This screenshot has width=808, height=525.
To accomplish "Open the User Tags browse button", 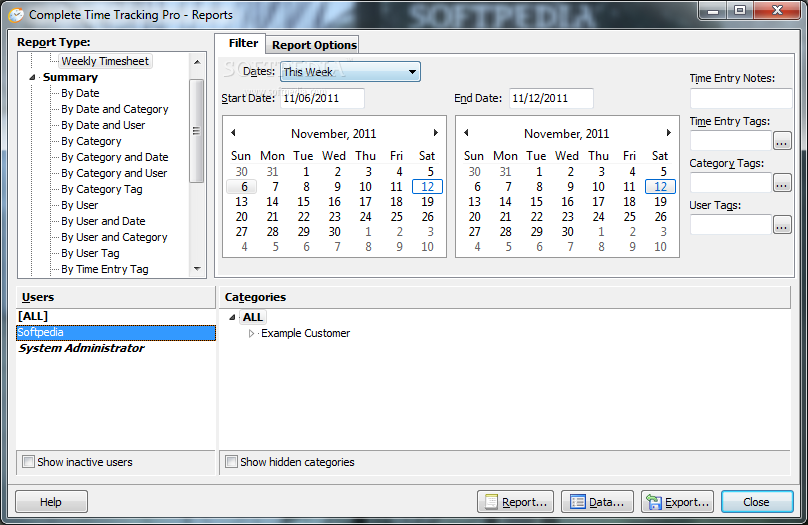I will point(782,225).
